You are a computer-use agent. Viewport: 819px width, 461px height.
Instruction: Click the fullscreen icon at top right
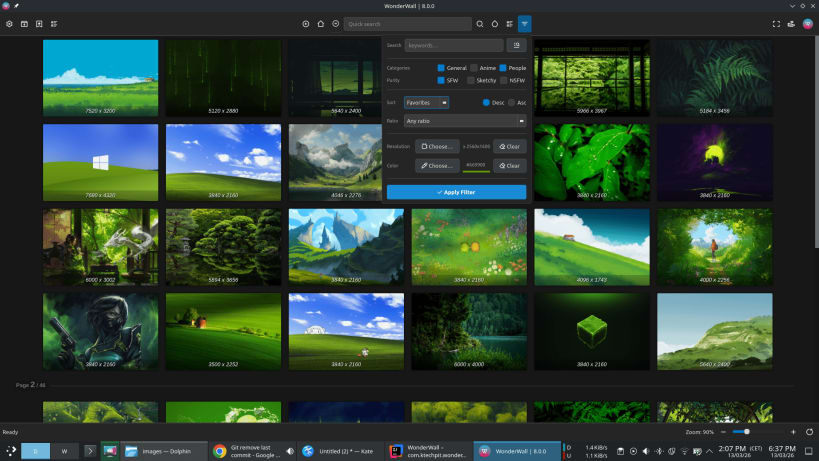click(x=776, y=24)
